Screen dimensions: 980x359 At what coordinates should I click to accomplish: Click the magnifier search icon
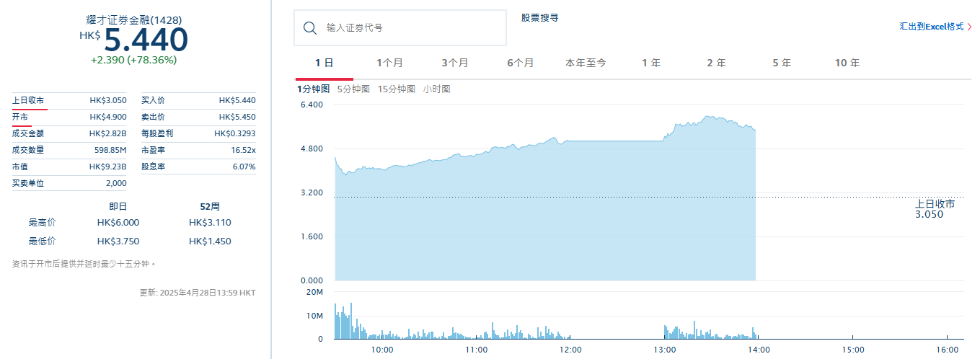(310, 28)
